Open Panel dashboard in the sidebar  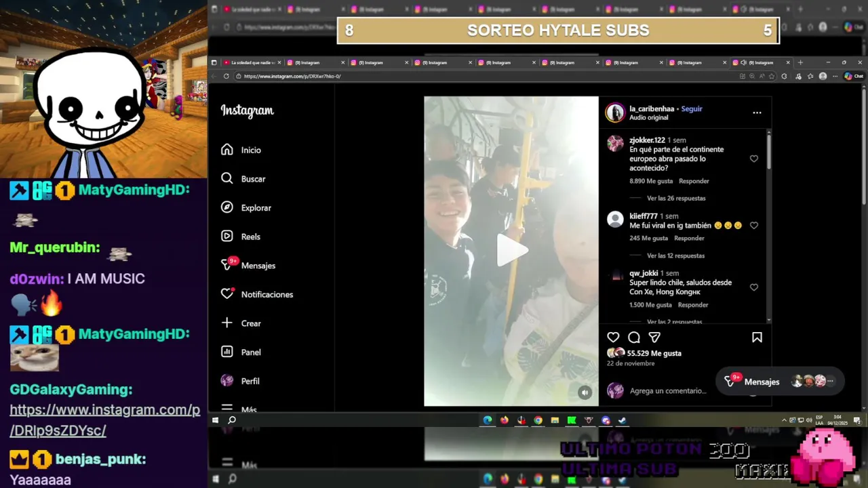pyautogui.click(x=241, y=352)
